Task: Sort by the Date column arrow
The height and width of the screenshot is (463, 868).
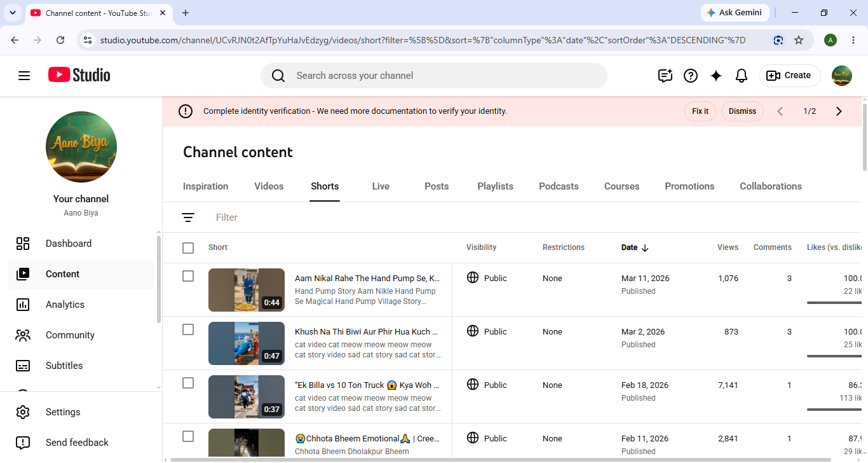Action: pyautogui.click(x=645, y=248)
